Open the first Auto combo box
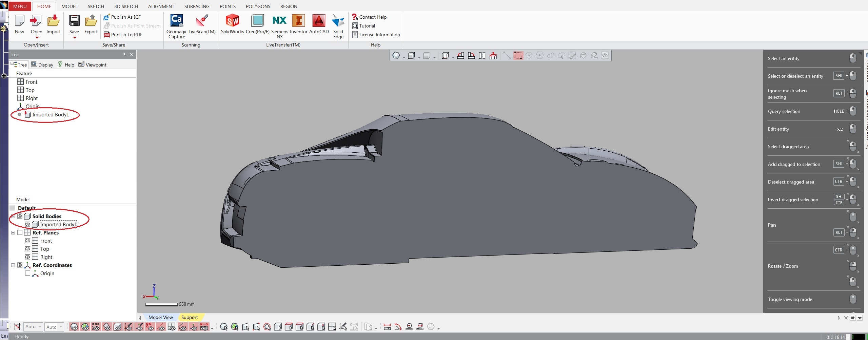This screenshot has width=868, height=340. 33,327
